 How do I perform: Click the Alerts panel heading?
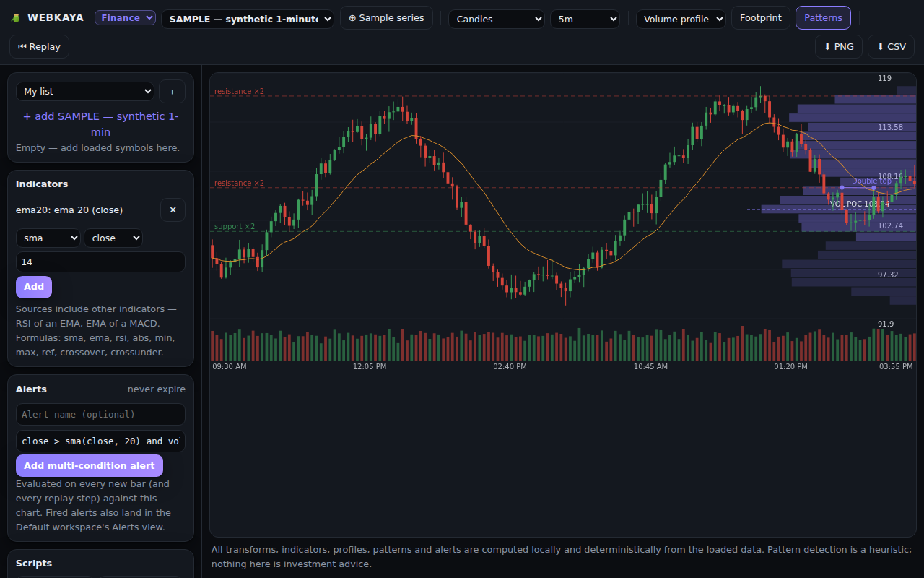click(31, 389)
